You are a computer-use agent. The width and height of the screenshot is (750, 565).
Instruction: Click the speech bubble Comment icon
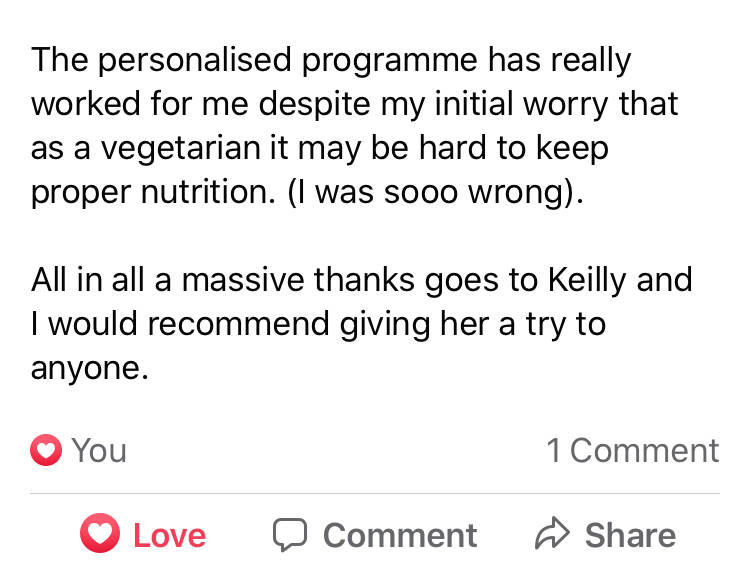[x=290, y=535]
